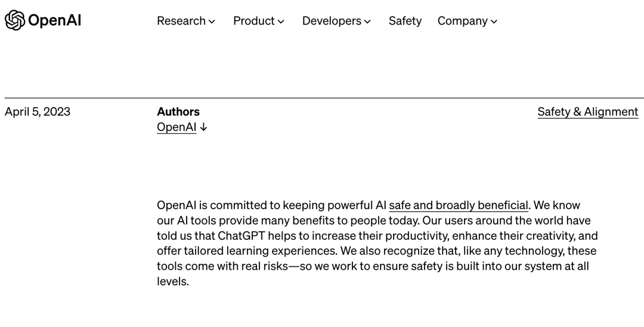Expand the chevron beside Product
The height and width of the screenshot is (327, 644).
281,21
